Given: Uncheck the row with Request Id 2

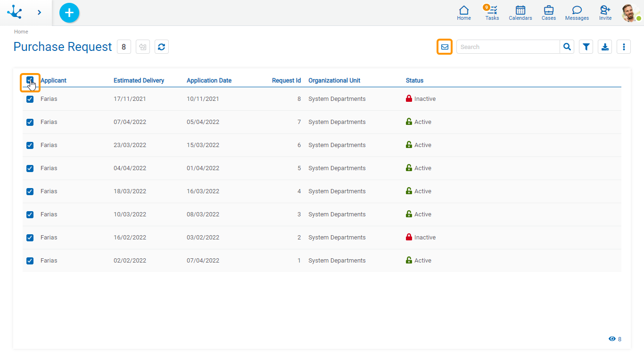Looking at the screenshot, I should (x=30, y=238).
